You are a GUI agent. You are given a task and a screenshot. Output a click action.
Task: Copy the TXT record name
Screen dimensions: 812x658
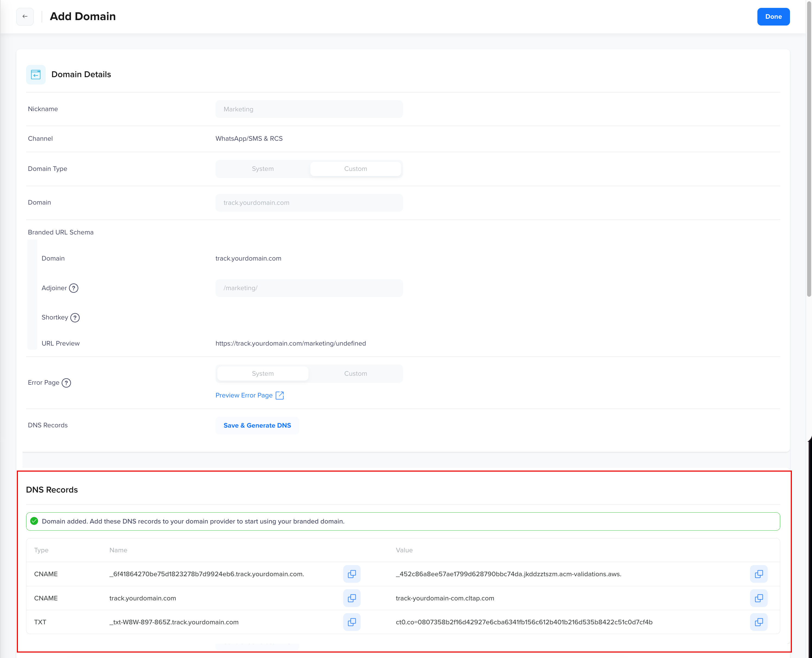(x=351, y=622)
